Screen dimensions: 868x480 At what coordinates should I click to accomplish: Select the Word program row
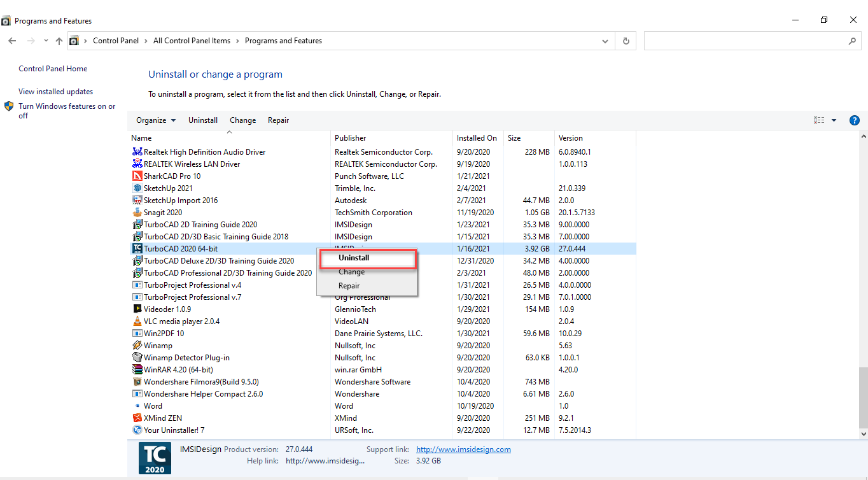coord(382,406)
